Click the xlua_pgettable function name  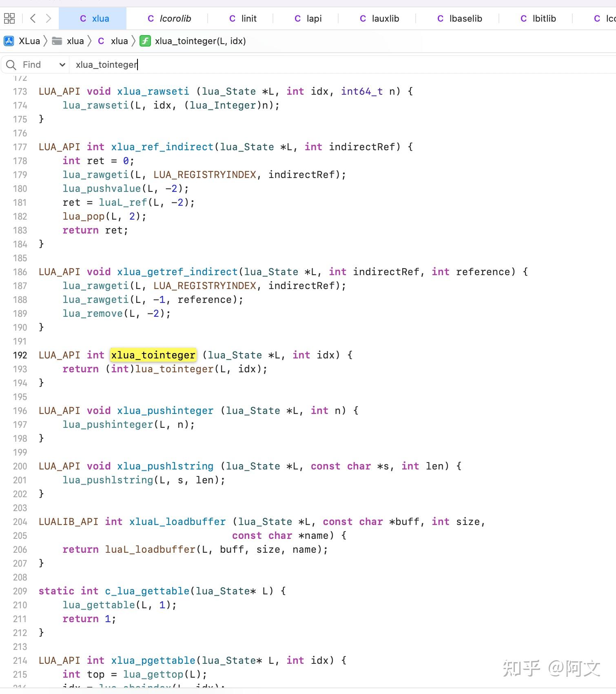[x=153, y=661]
